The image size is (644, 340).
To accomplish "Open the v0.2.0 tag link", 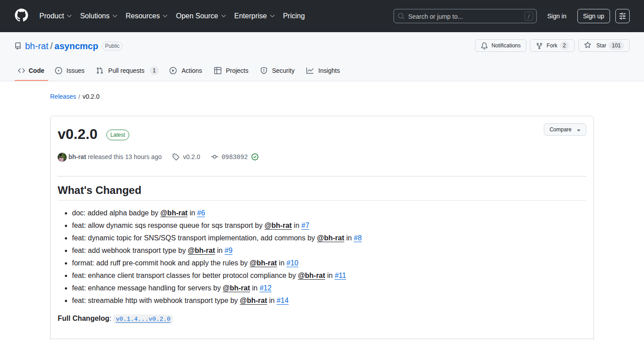I will click(x=186, y=157).
